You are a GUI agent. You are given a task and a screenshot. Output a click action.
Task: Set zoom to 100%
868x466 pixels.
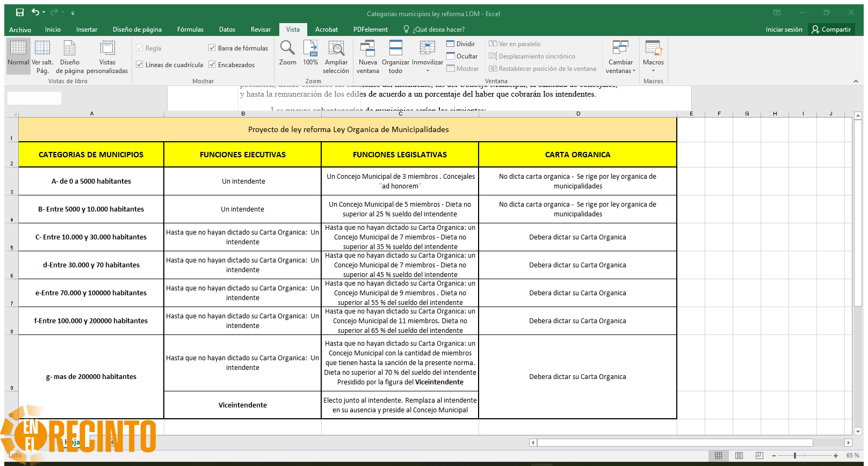[x=310, y=53]
